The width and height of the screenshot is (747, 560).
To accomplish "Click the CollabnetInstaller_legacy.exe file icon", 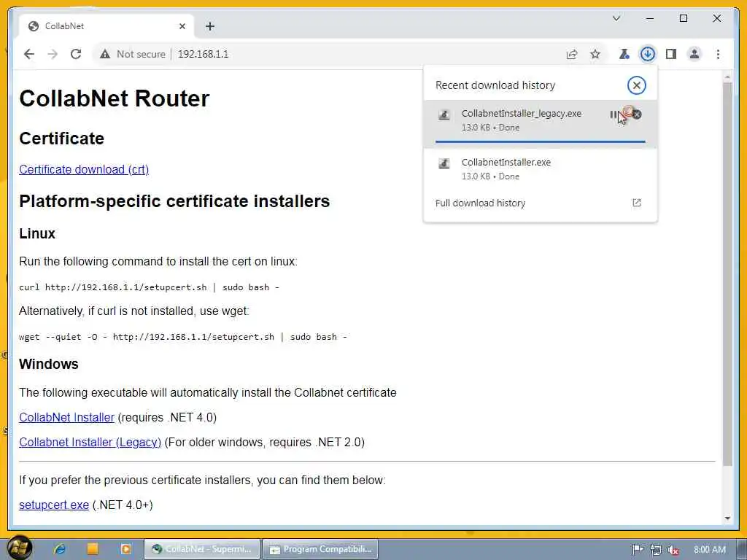I will coord(444,114).
